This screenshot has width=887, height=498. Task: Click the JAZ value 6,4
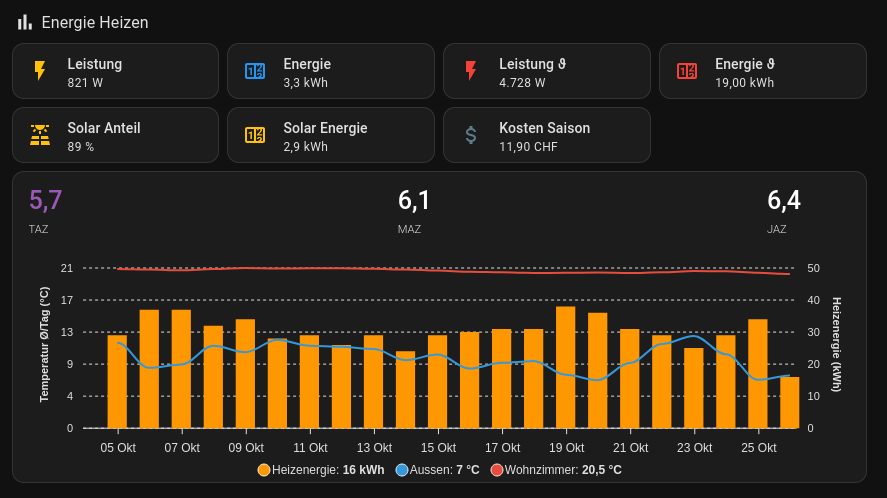(783, 201)
